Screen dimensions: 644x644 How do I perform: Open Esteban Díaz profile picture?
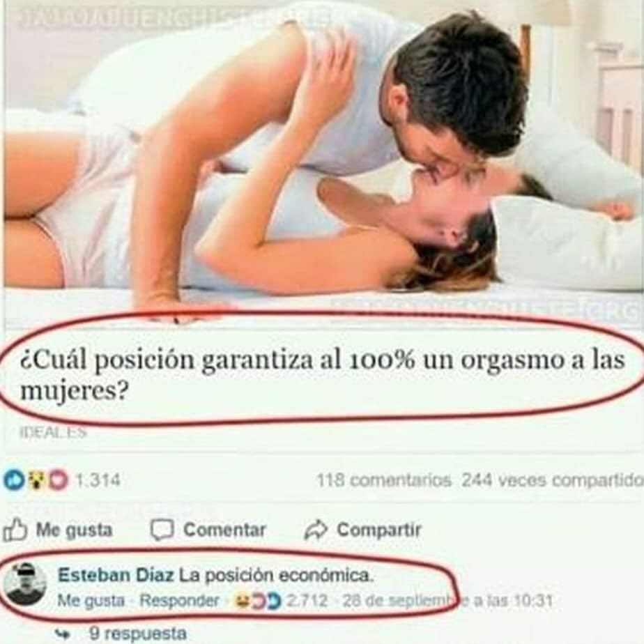26,585
